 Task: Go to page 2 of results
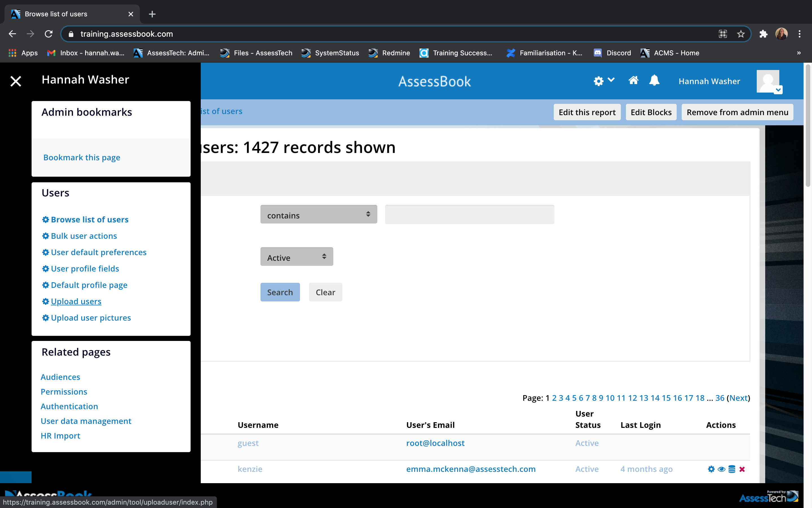pos(554,398)
